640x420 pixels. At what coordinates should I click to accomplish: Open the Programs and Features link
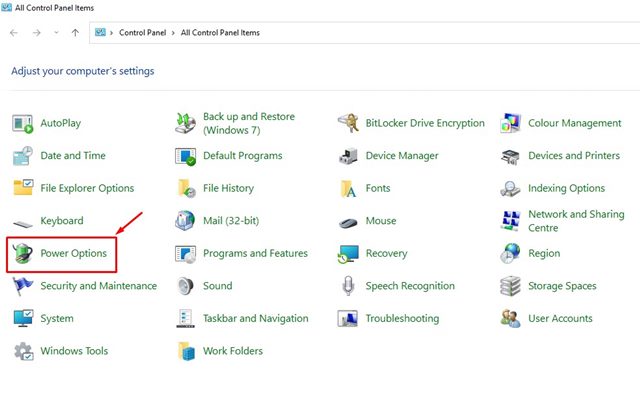click(x=254, y=254)
